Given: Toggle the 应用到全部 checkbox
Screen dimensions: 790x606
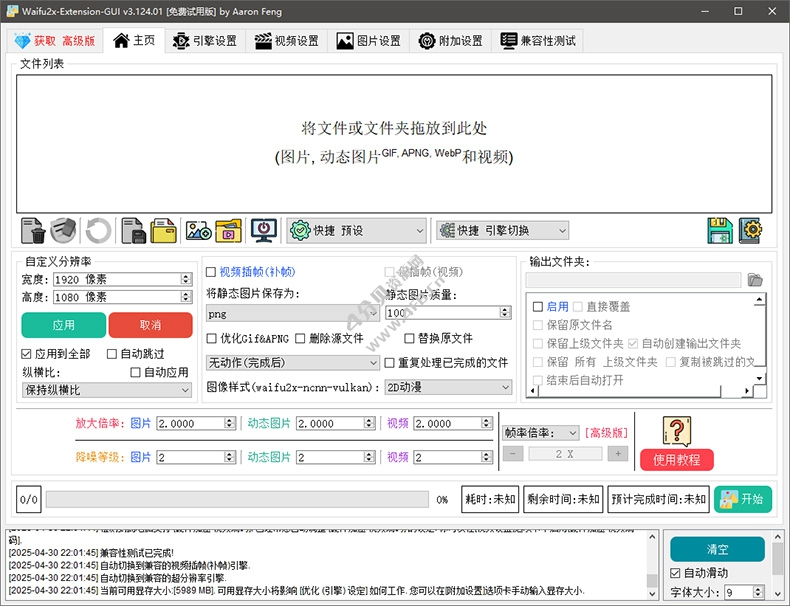Looking at the screenshot, I should 27,354.
